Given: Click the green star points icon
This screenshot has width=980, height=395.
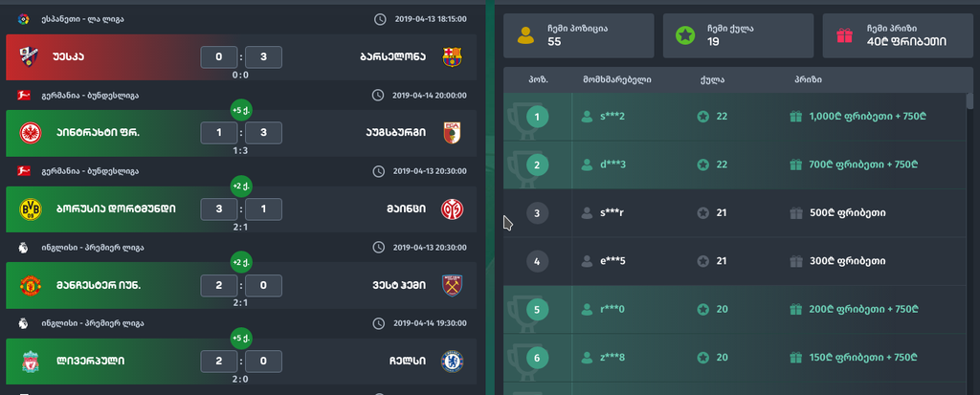Looking at the screenshot, I should 685,35.
